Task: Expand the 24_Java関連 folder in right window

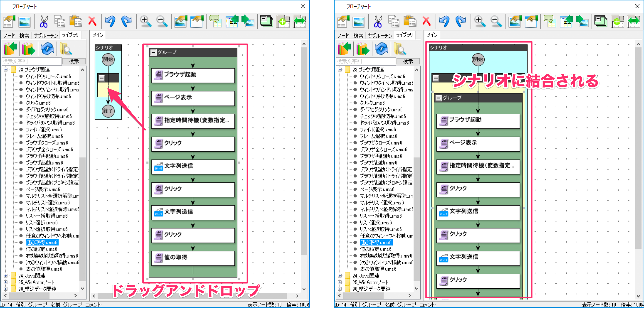Action: [x=340, y=276]
